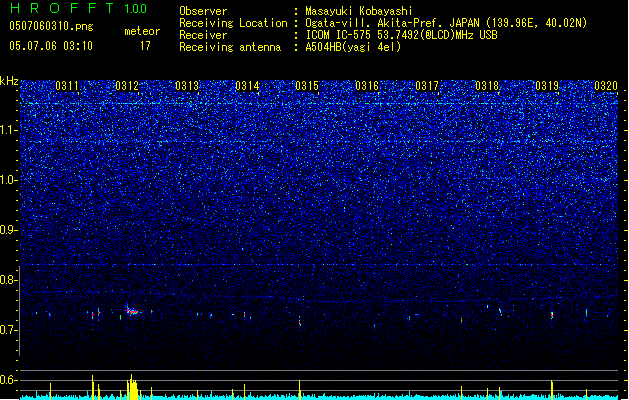Click antenna A504HB(yagi 4el) text
This screenshot has width=629, height=400.
pos(353,47)
